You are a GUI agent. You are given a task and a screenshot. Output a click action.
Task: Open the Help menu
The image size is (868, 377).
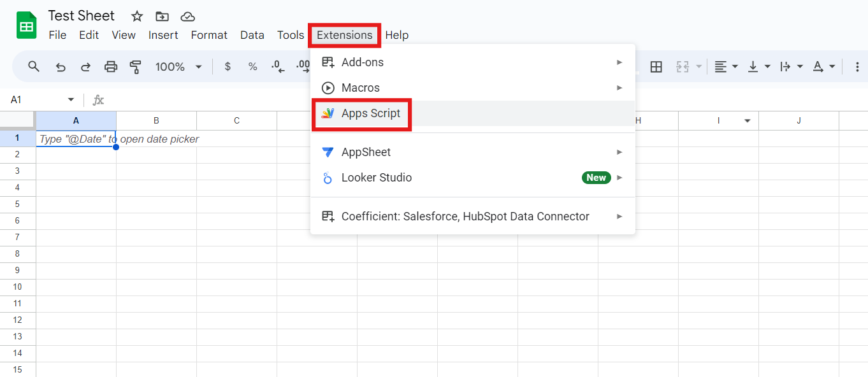tap(396, 35)
